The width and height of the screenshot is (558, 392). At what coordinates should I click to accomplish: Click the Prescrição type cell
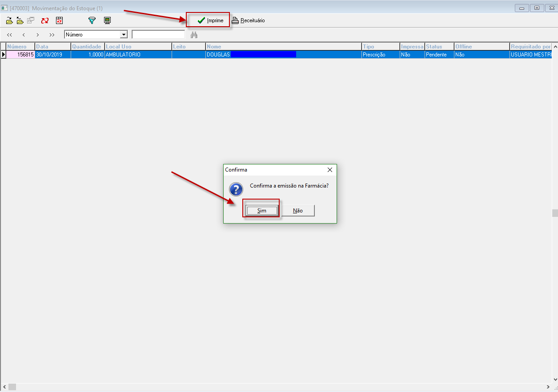pyautogui.click(x=381, y=55)
